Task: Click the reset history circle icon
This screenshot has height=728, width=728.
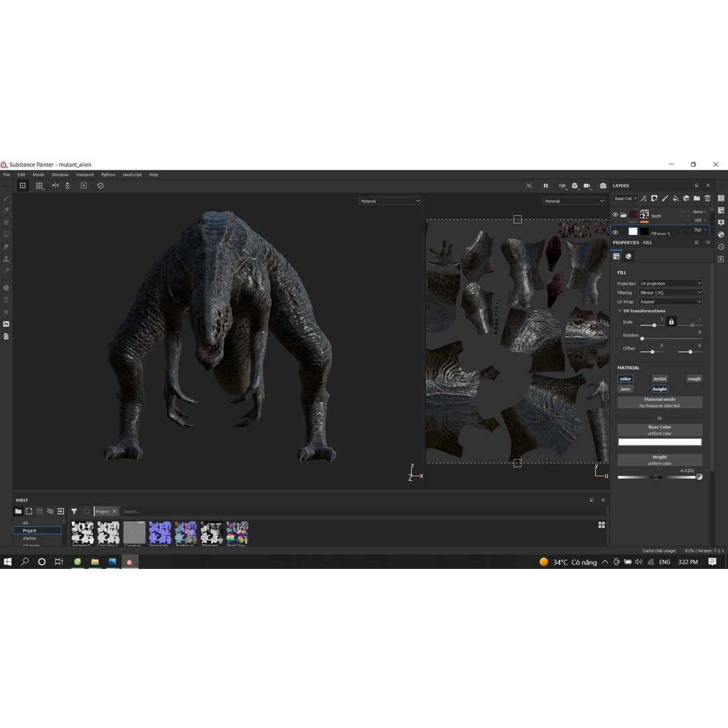Action: pos(100,186)
